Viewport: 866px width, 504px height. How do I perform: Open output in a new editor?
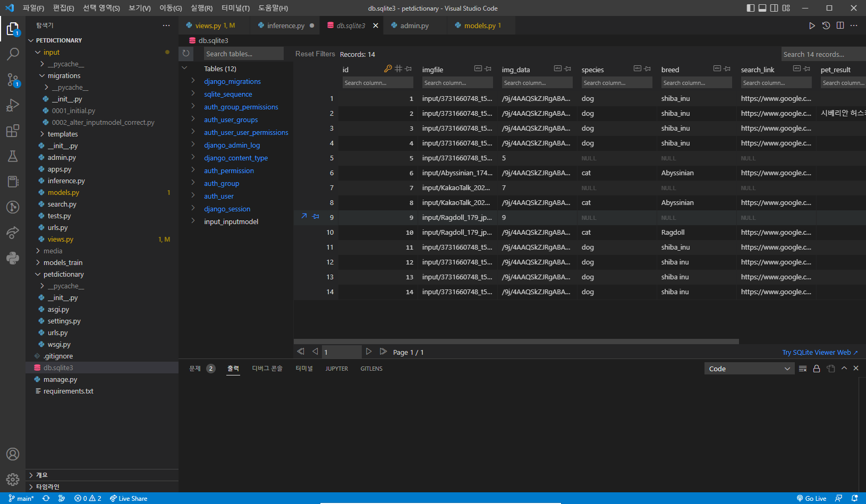tap(831, 369)
